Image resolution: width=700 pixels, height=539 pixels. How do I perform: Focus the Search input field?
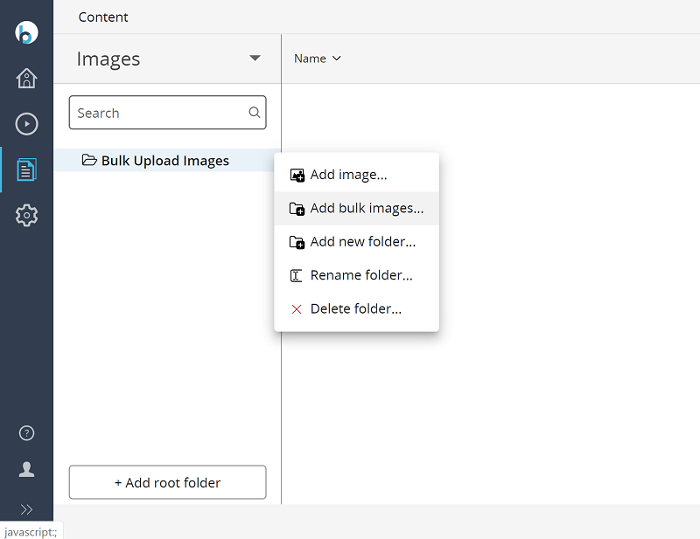[167, 113]
